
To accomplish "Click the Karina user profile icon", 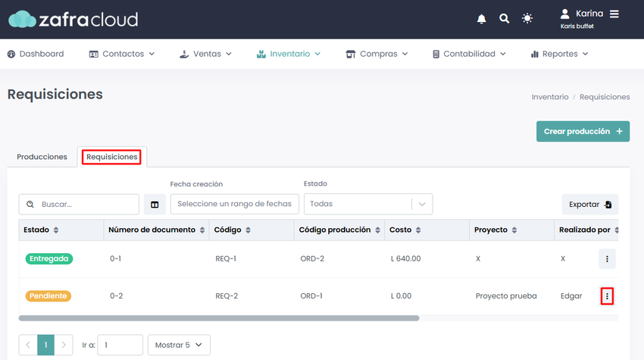I will [x=564, y=14].
